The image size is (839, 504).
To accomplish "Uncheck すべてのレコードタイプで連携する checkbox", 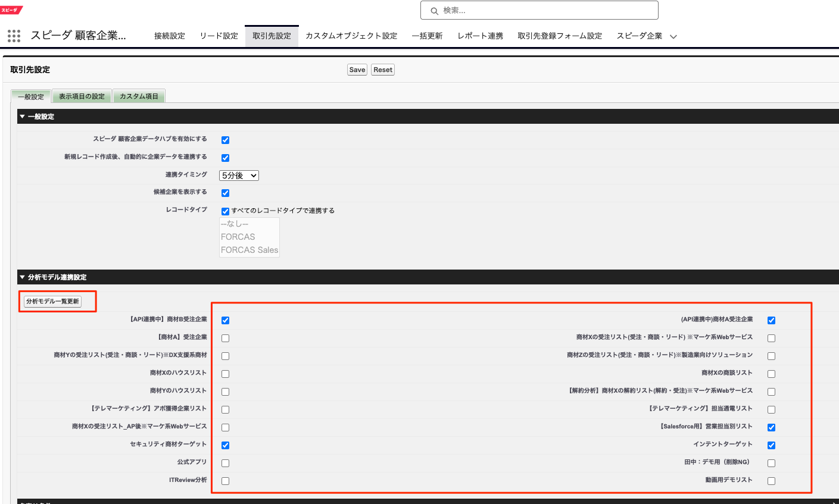I will pyautogui.click(x=225, y=211).
